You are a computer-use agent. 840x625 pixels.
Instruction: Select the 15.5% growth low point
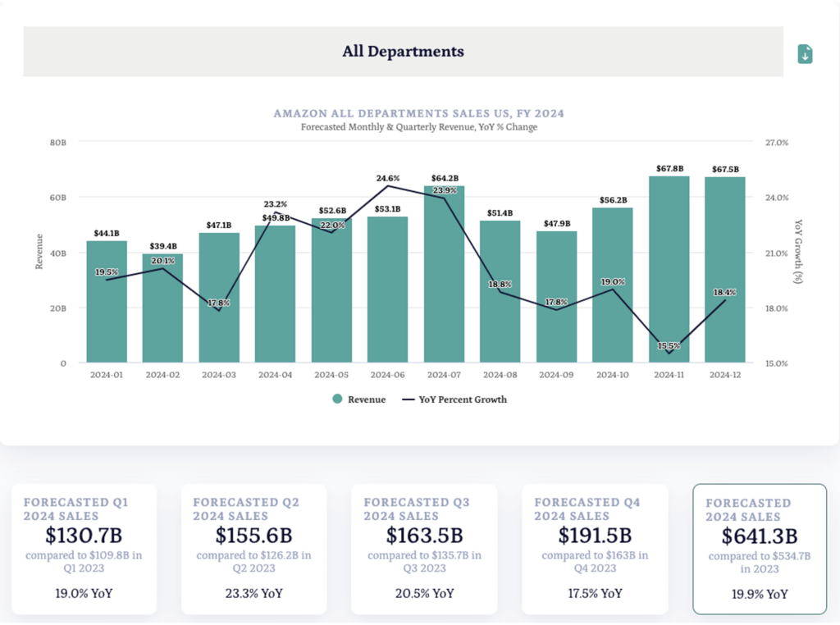[x=669, y=353]
